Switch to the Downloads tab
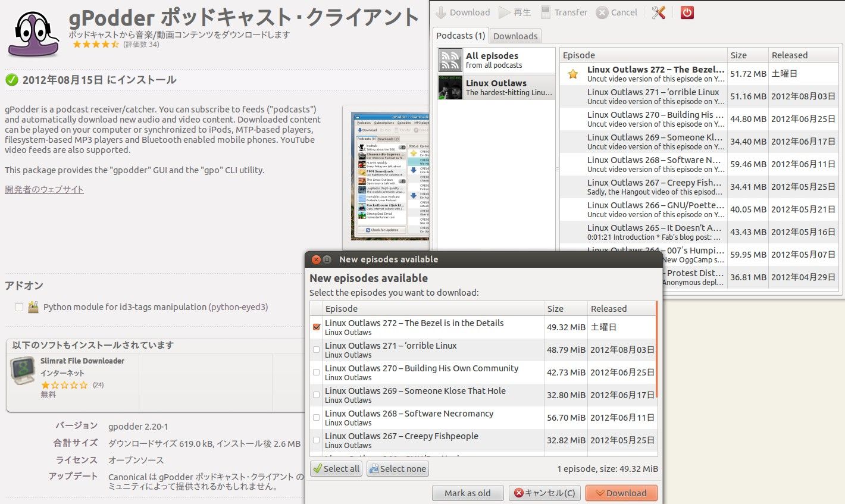The image size is (845, 504). pyautogui.click(x=515, y=36)
